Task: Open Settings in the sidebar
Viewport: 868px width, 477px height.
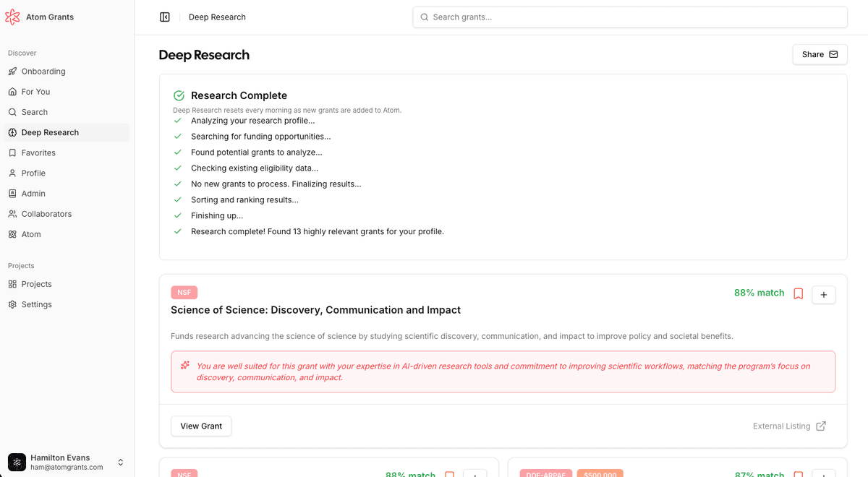Action: point(36,304)
